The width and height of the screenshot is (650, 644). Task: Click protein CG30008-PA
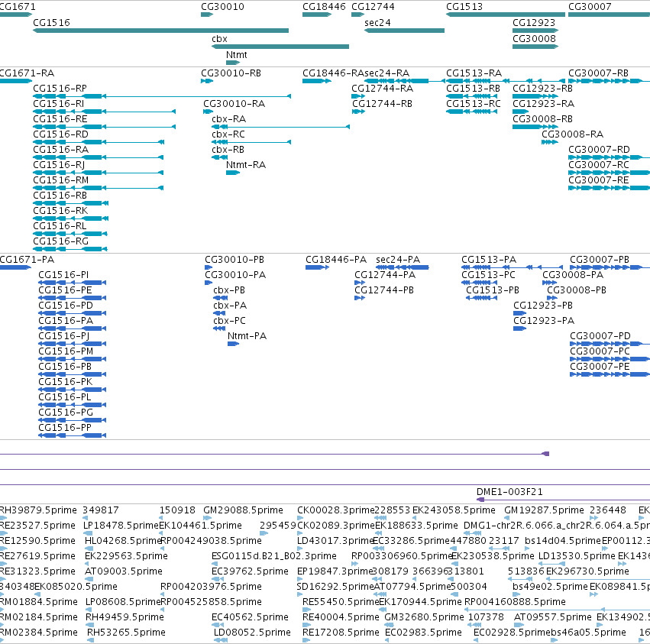click(x=573, y=275)
